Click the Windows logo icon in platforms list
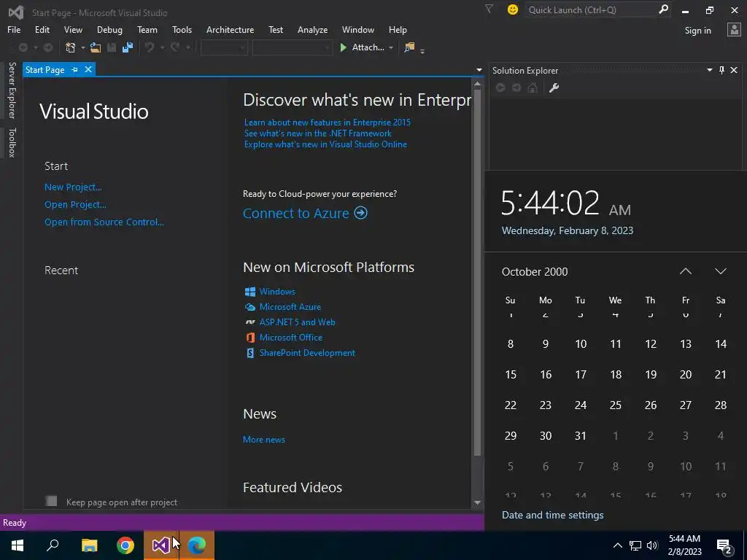The image size is (747, 560). [x=250, y=292]
